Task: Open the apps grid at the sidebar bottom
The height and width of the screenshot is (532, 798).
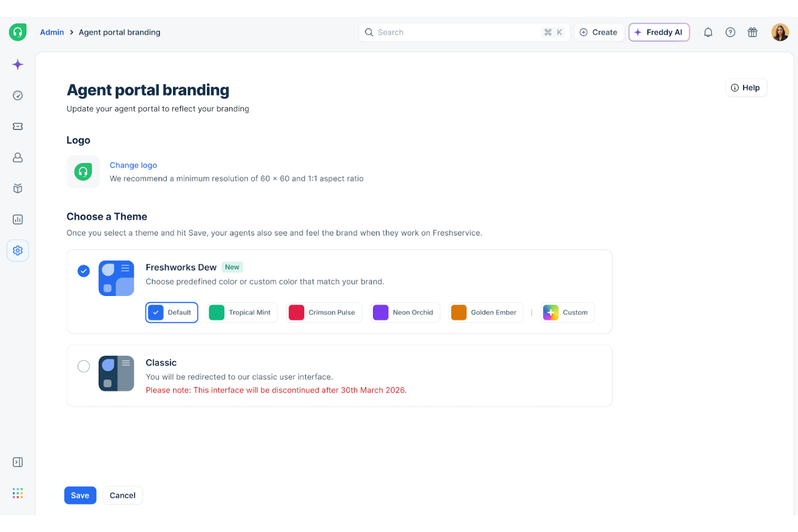Action: pyautogui.click(x=18, y=493)
